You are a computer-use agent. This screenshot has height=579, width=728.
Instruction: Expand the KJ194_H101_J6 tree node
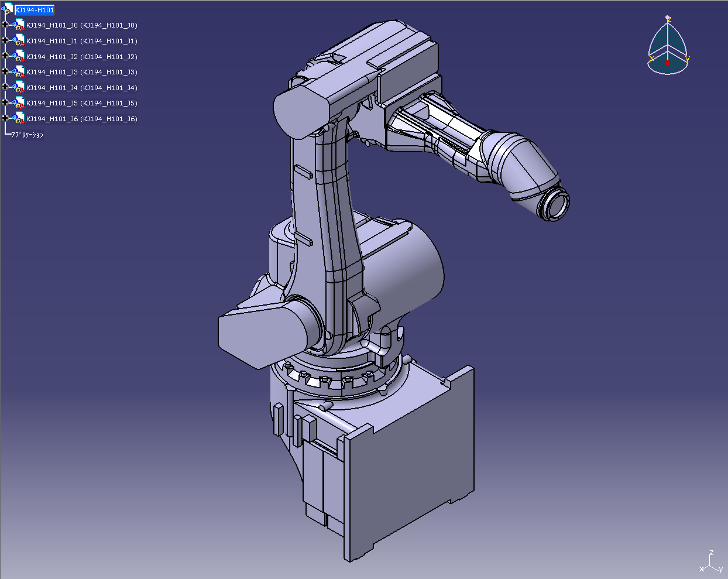click(5, 118)
